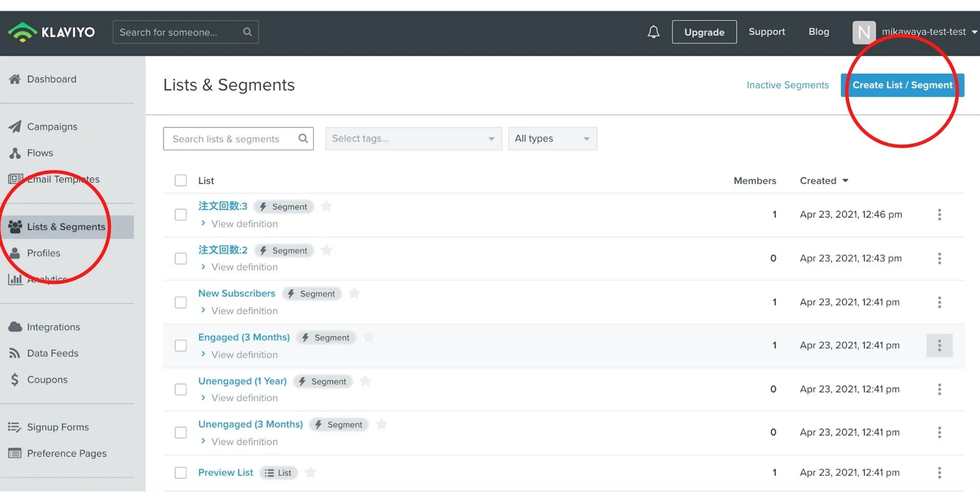Viewport: 980px width, 492px height.
Task: Open the Select tags dropdown
Action: (x=413, y=139)
